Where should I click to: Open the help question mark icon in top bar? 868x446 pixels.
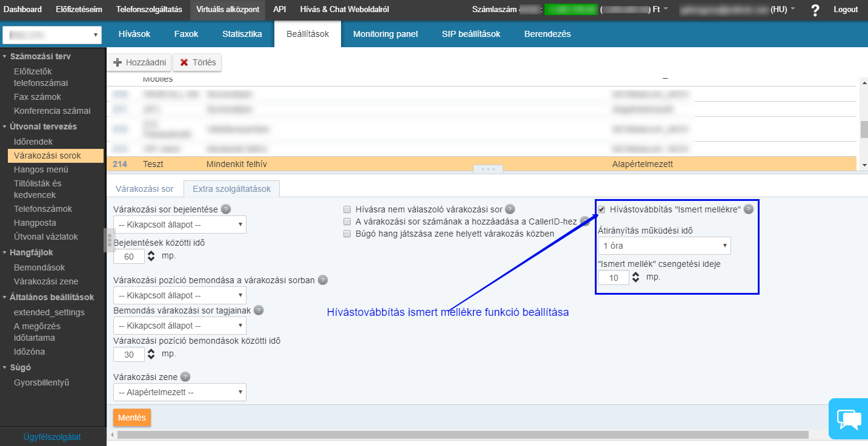(x=815, y=10)
